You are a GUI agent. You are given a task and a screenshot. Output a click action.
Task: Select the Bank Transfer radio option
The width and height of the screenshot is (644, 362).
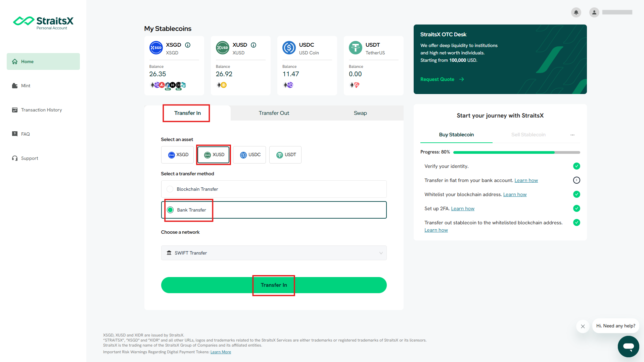(274, 210)
